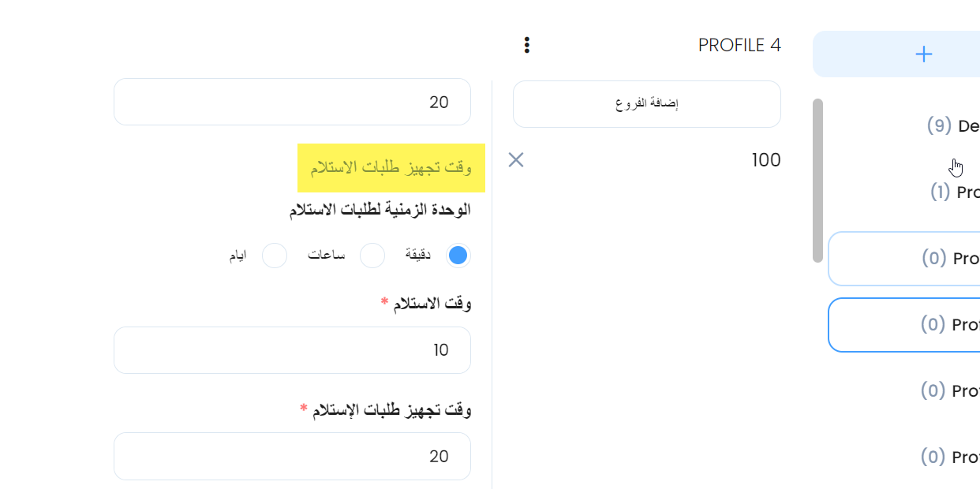Select the ساعات radio option
This screenshot has width=980, height=489.
pyautogui.click(x=372, y=256)
